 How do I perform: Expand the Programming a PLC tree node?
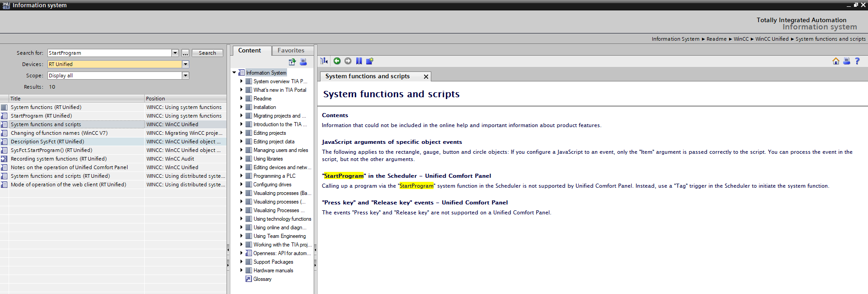point(241,176)
